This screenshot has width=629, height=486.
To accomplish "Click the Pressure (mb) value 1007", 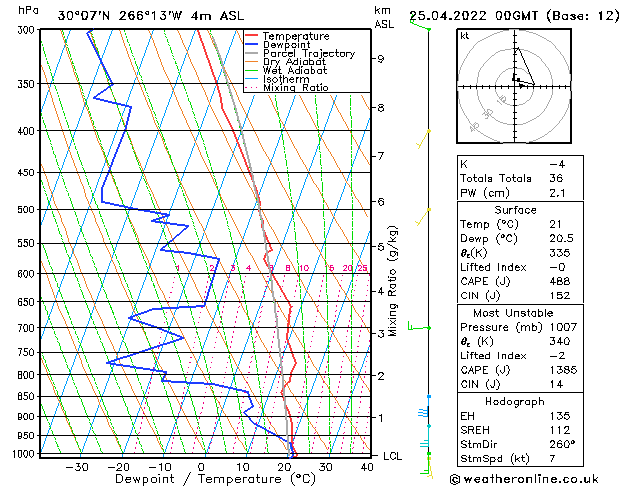I will click(563, 327).
